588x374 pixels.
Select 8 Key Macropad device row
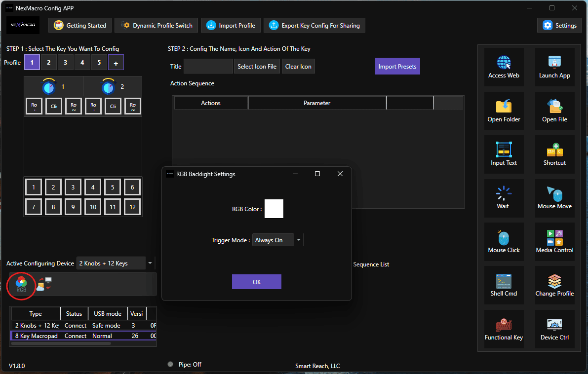tap(83, 336)
